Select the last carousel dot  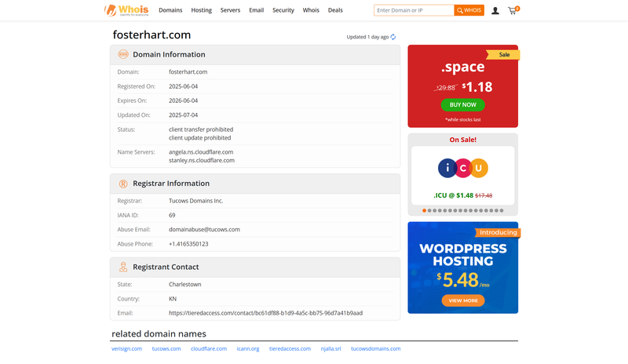[x=502, y=210]
